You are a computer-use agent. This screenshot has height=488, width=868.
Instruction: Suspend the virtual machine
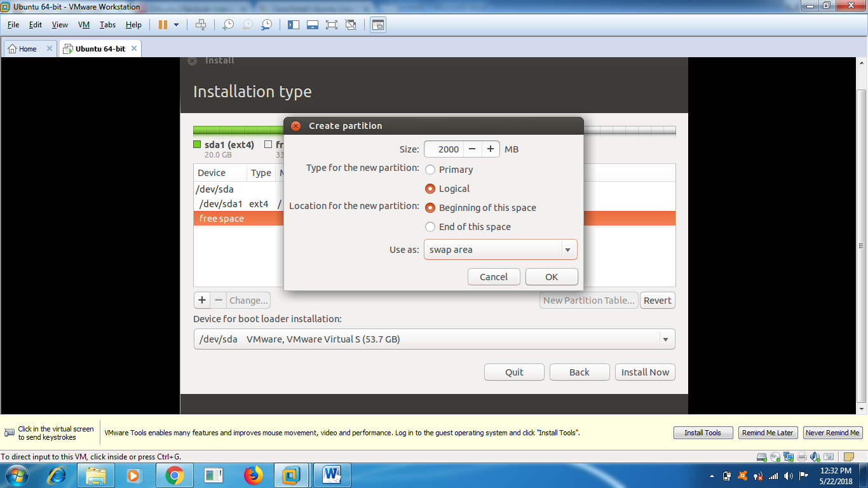pyautogui.click(x=164, y=25)
